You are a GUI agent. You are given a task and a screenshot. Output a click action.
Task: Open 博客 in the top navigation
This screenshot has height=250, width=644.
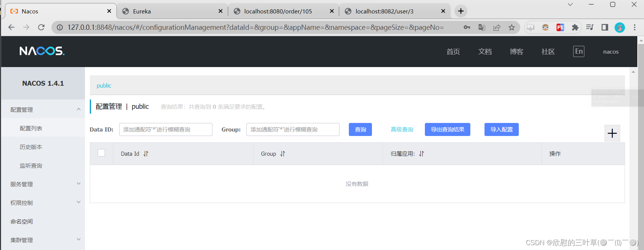[x=517, y=51]
